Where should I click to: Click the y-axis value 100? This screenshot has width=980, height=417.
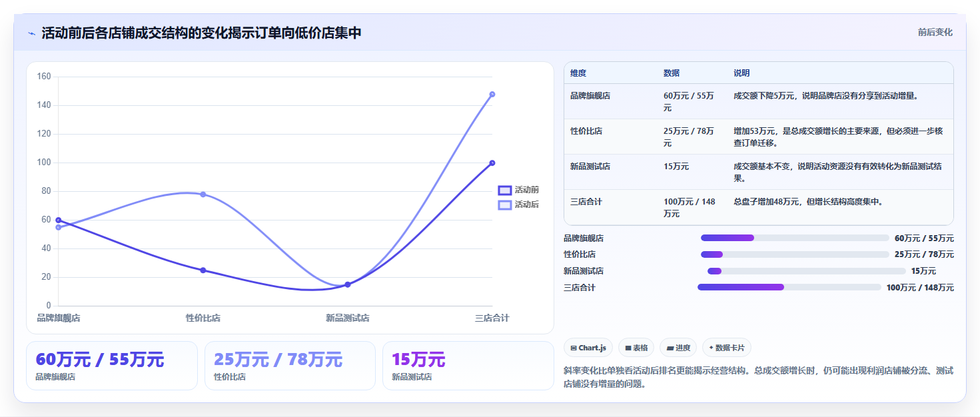(44, 163)
